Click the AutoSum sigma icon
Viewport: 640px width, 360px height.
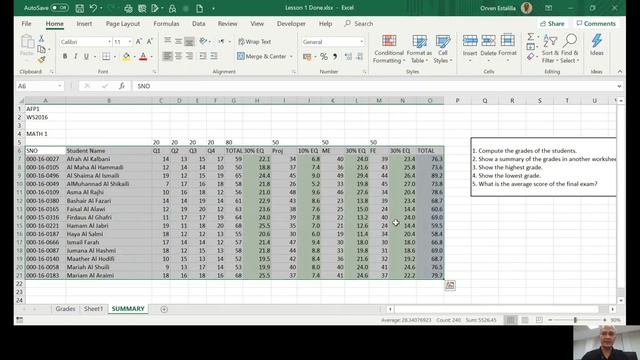(x=530, y=38)
